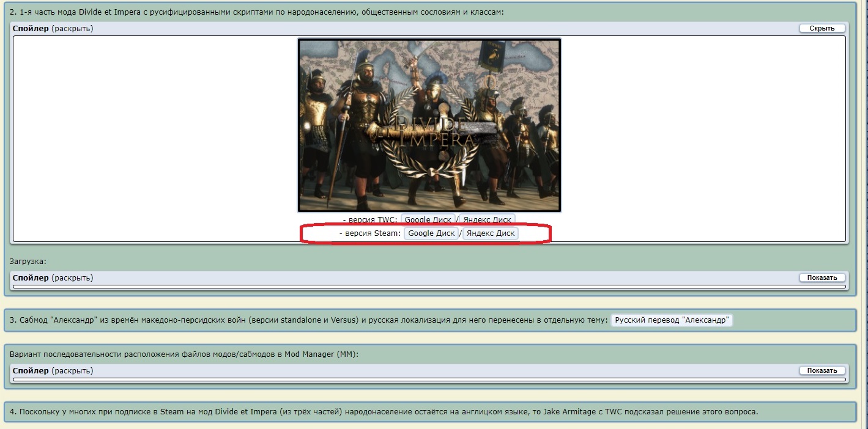Click the collapsed spoiler bar in the Mod Manager section
The image size is (868, 429).
pyautogui.click(x=429, y=379)
